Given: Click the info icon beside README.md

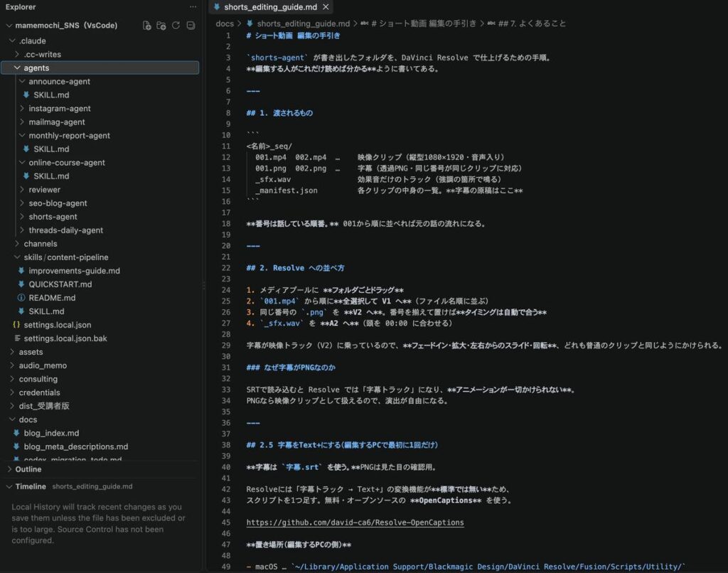Looking at the screenshot, I should (x=21, y=298).
